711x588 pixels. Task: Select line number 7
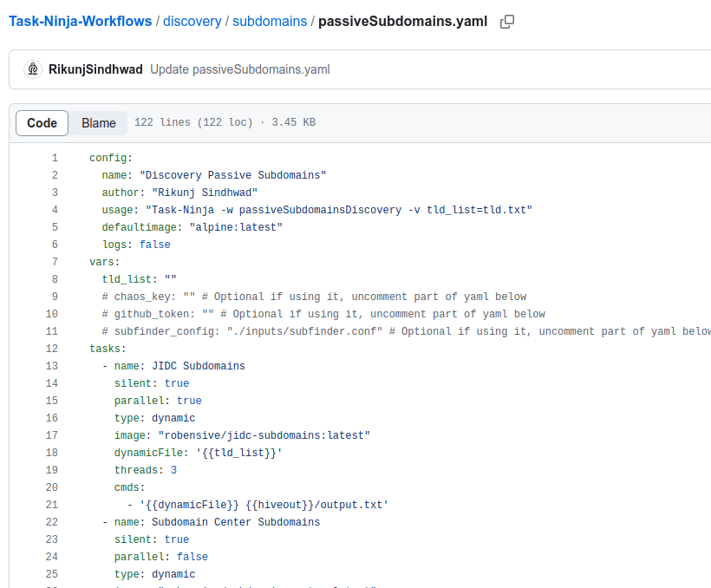[55, 262]
